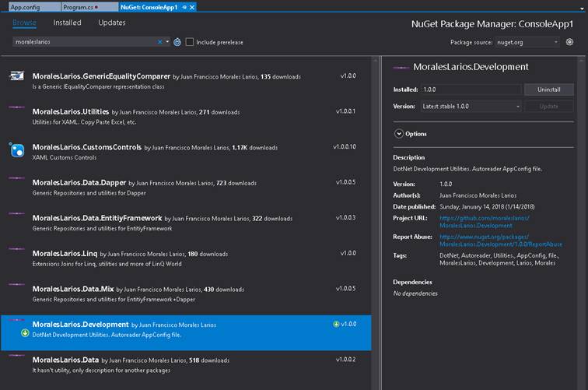
Task: Open the Version dropdown for Latest stable
Action: 470,106
